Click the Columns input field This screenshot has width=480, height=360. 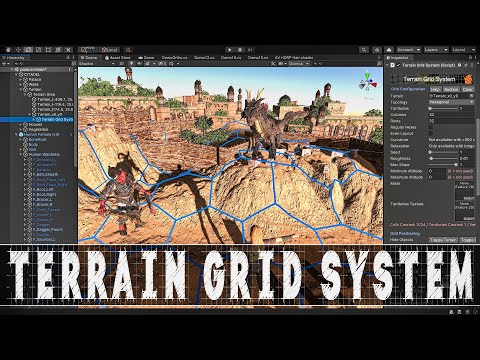451,114
